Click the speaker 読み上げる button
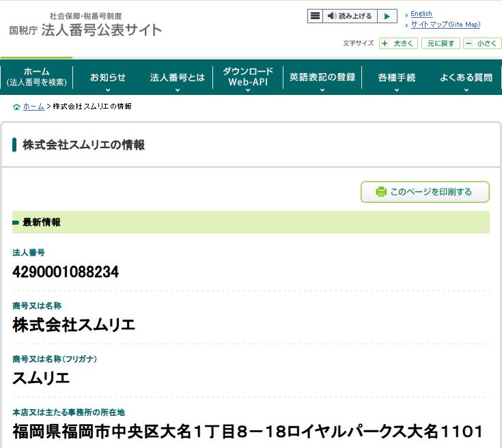 click(x=350, y=16)
